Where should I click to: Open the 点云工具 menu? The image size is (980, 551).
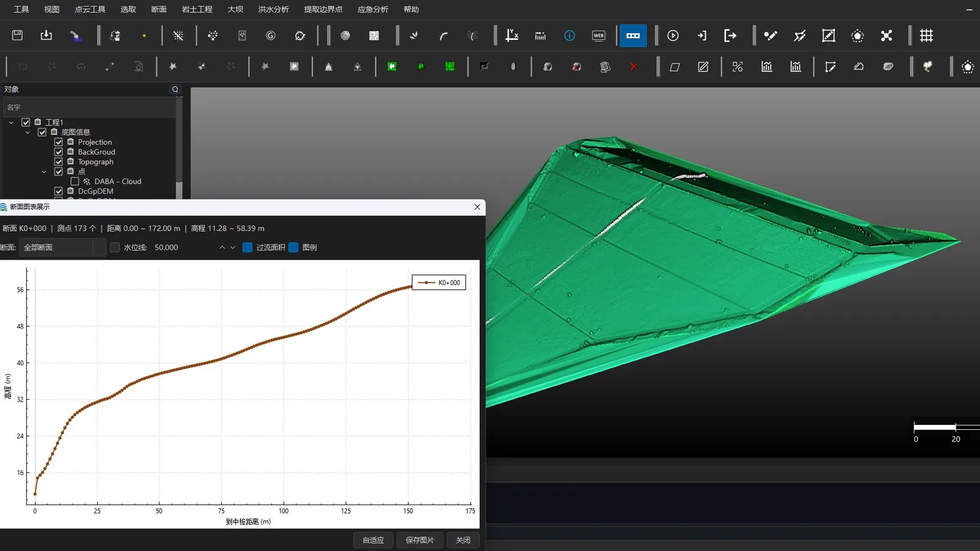[90, 9]
